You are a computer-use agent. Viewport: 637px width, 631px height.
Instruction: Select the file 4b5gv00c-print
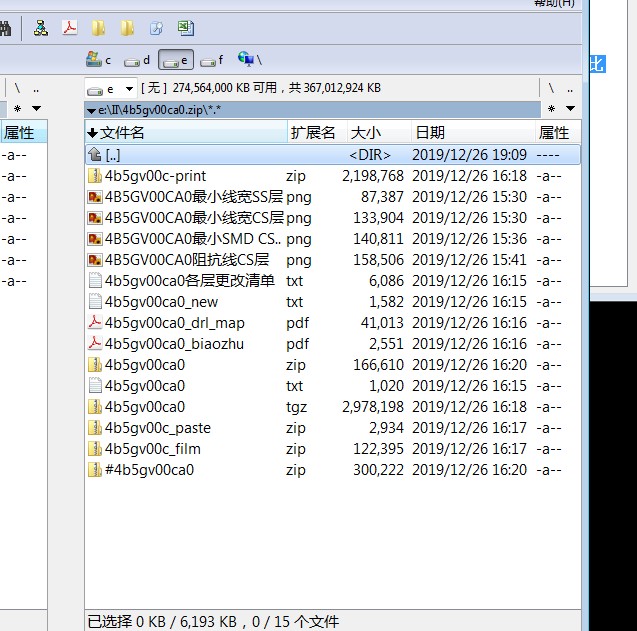pyautogui.click(x=155, y=176)
